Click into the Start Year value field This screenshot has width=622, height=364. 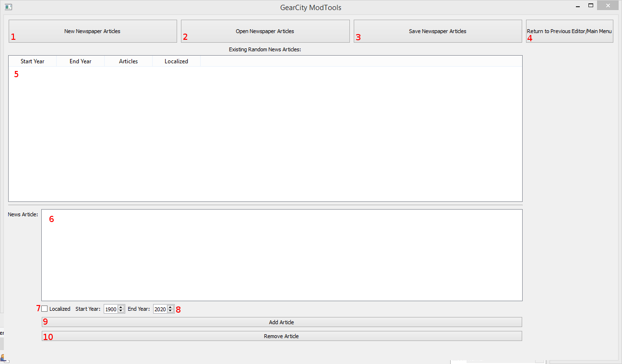(x=110, y=309)
